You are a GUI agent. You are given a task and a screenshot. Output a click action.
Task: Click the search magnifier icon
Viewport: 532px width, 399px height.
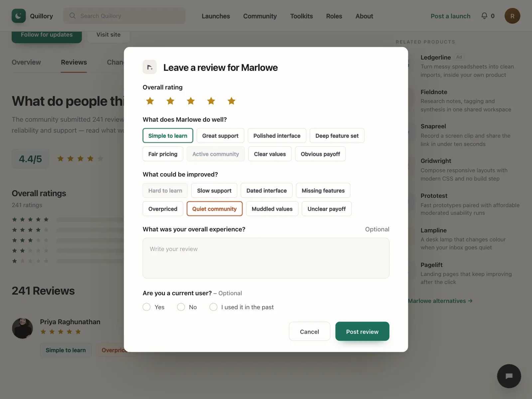[x=72, y=16]
